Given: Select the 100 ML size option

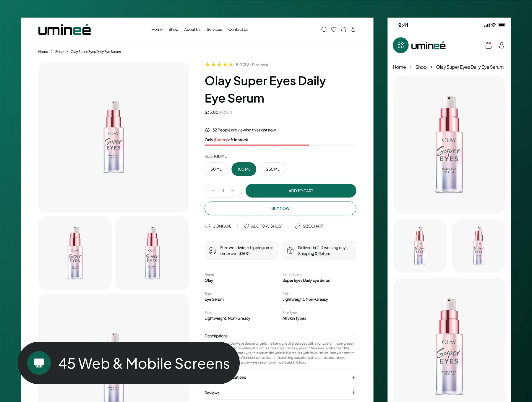Looking at the screenshot, I should pos(244,169).
